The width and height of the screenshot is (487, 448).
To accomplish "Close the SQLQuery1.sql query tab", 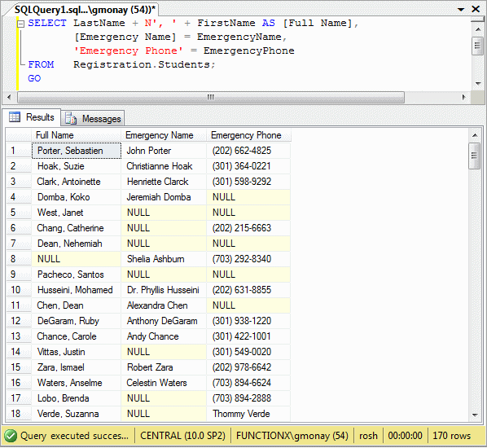I will [476, 9].
